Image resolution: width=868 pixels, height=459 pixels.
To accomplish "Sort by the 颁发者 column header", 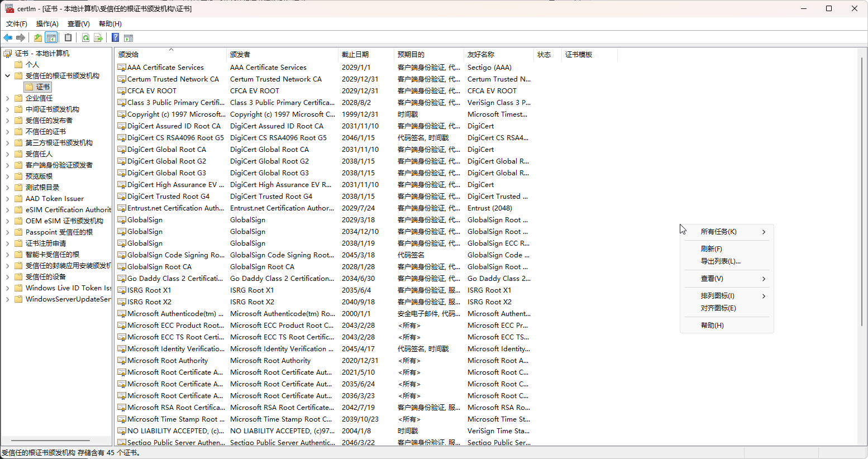I will 282,55.
